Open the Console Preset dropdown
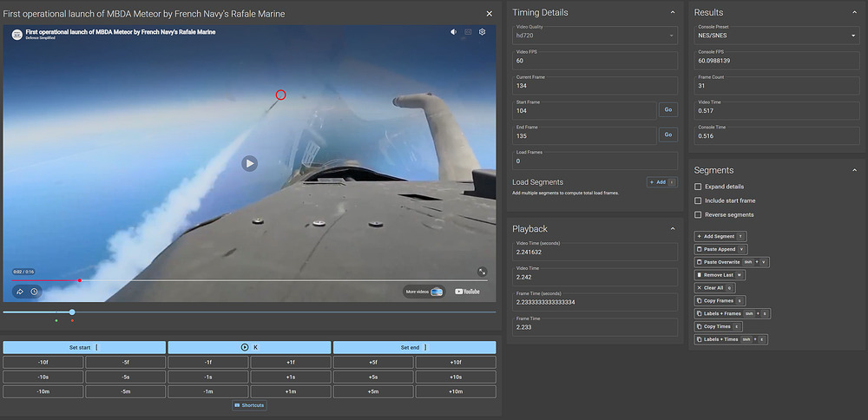This screenshot has height=420, width=868. coord(777,36)
